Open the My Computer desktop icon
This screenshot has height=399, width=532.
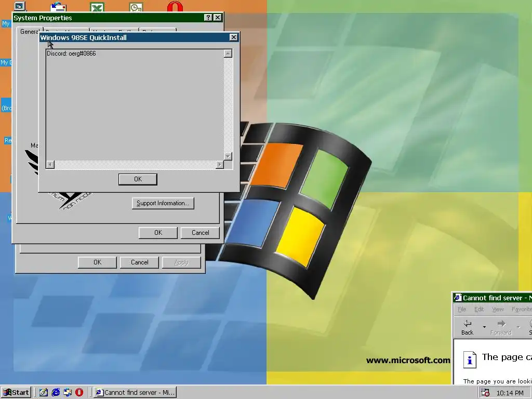[20, 6]
